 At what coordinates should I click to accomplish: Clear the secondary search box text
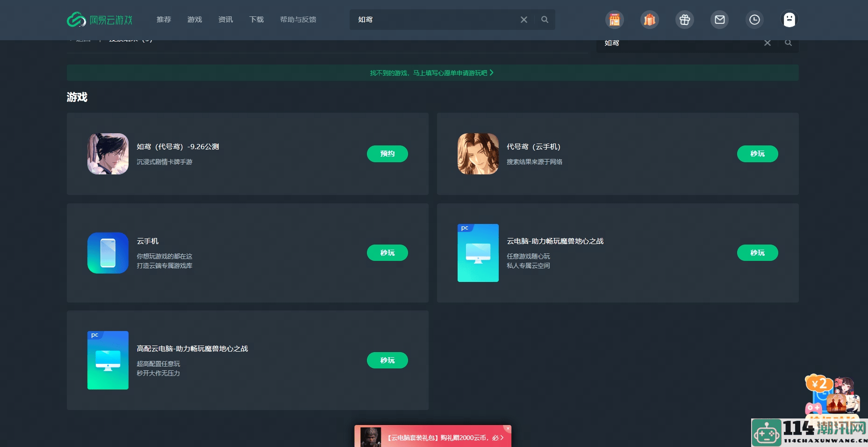click(x=768, y=43)
